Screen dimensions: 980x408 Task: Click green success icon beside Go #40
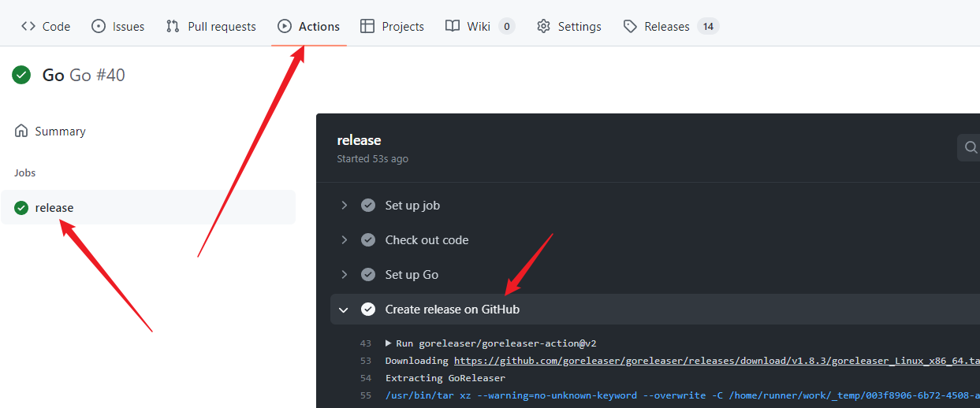click(x=21, y=75)
